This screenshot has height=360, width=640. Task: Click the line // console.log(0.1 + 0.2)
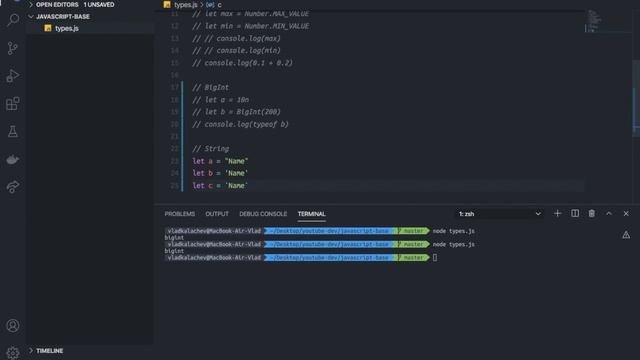pyautogui.click(x=242, y=63)
